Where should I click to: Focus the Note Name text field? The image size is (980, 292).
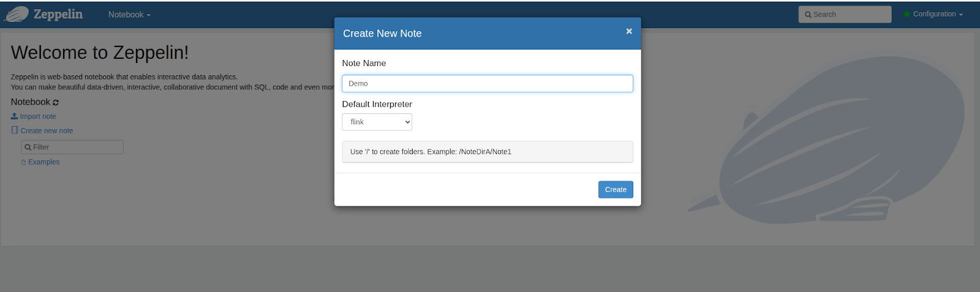pyautogui.click(x=487, y=84)
